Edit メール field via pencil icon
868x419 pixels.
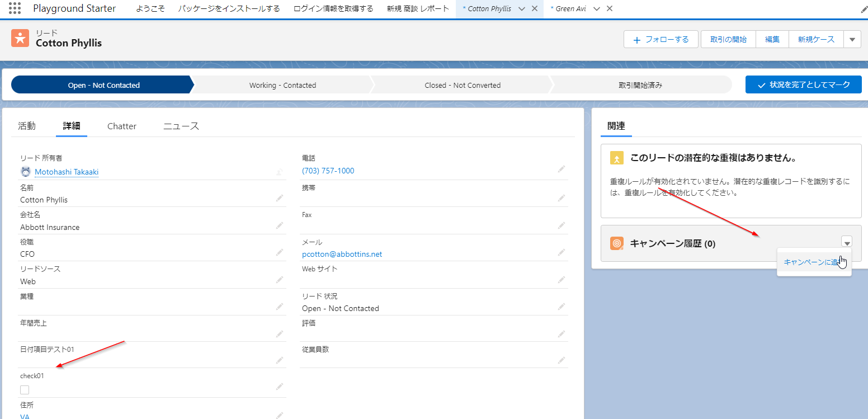click(x=561, y=252)
